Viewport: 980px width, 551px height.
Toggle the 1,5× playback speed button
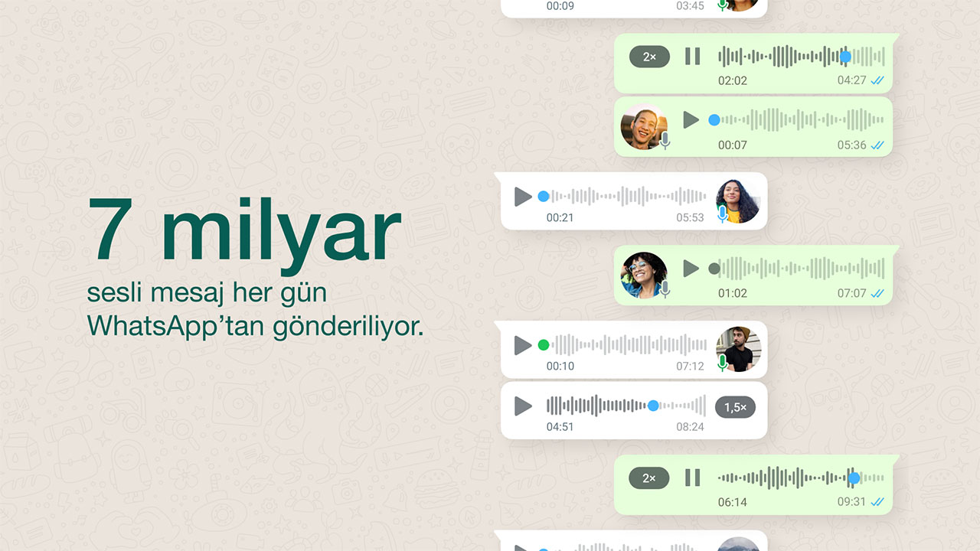[x=735, y=407]
